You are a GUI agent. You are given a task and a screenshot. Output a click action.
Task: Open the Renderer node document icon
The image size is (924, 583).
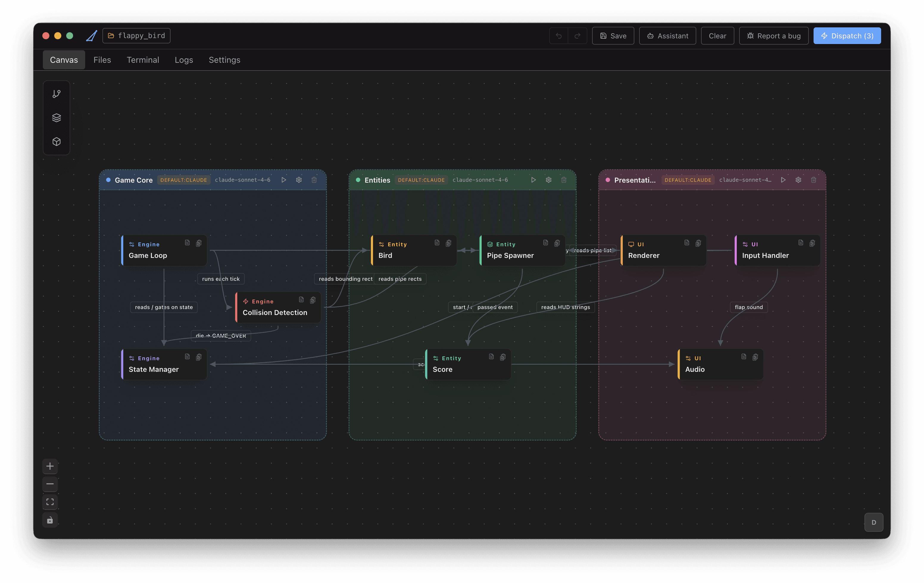pos(687,243)
